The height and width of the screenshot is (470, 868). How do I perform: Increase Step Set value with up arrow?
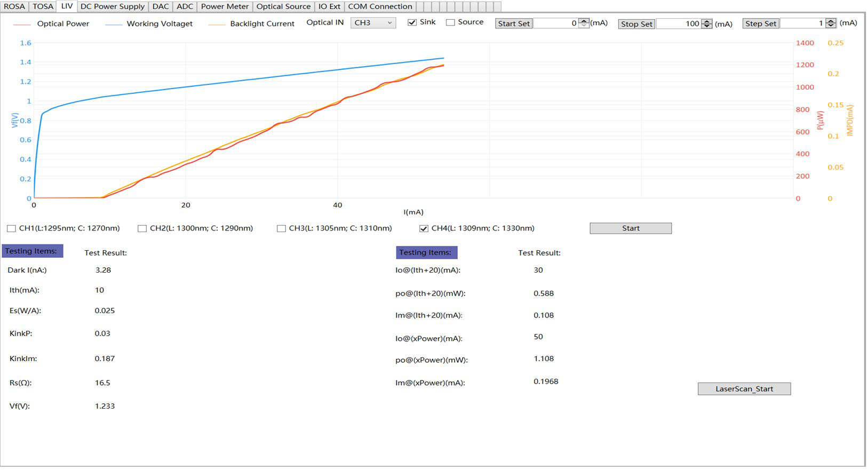click(x=831, y=21)
